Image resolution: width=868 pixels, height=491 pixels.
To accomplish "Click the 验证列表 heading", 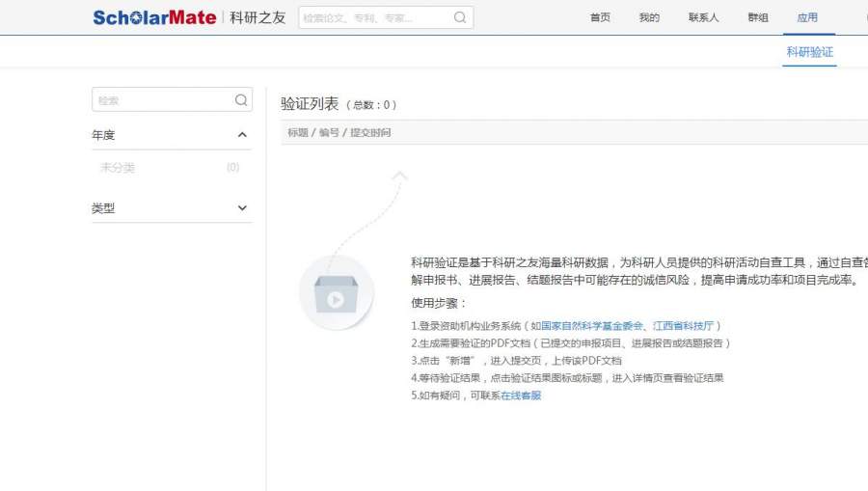I will point(310,104).
